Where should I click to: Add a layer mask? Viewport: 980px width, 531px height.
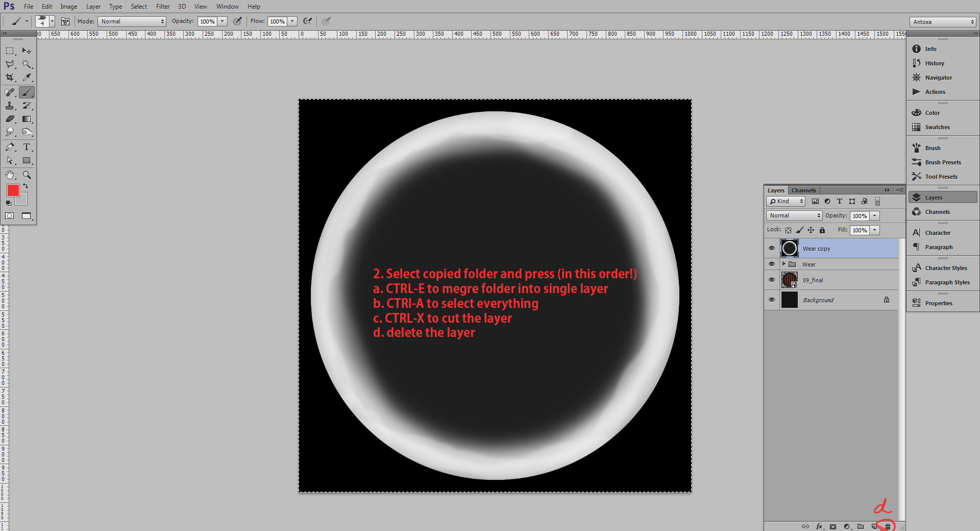click(x=833, y=526)
